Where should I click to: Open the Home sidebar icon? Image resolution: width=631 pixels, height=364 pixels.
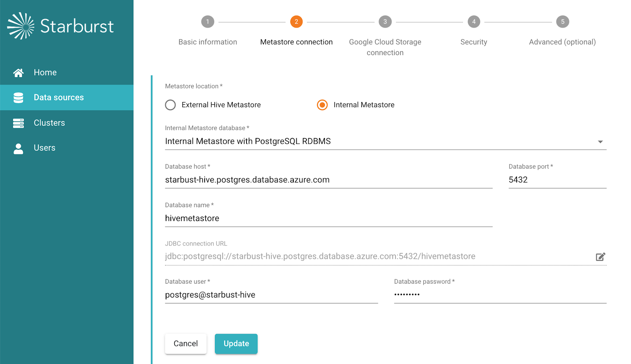(x=18, y=72)
